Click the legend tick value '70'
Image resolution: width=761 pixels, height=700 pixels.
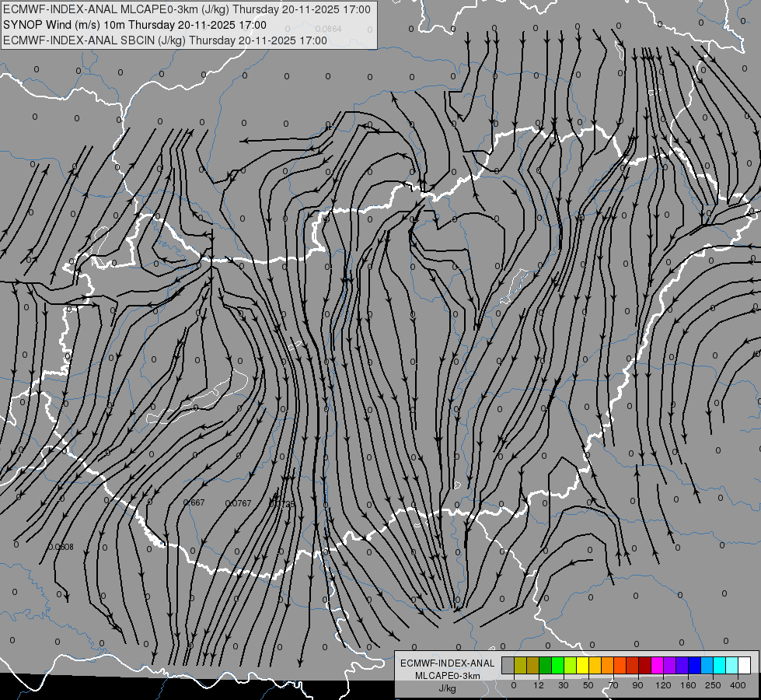613,685
